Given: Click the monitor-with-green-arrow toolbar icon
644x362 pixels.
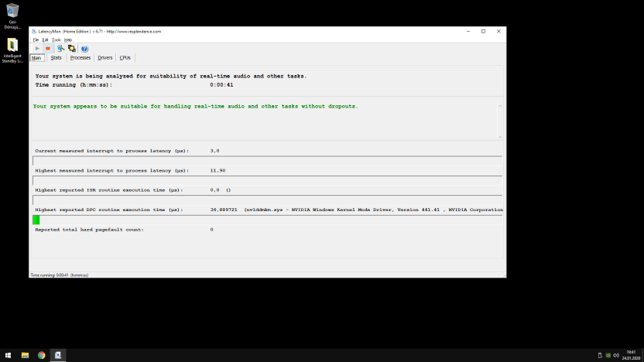Looking at the screenshot, I should click(61, 49).
